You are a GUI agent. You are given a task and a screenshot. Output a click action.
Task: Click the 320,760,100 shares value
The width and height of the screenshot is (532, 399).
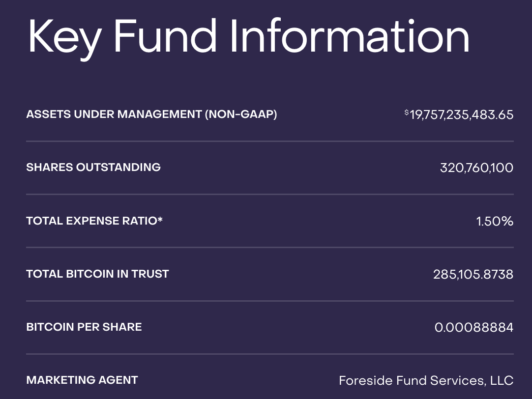477,168
